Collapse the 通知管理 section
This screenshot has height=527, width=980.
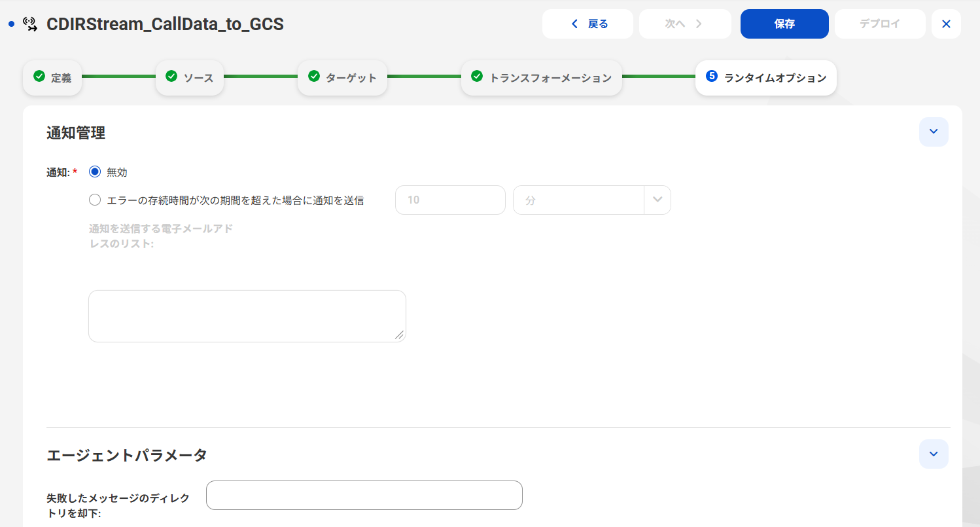pos(934,132)
